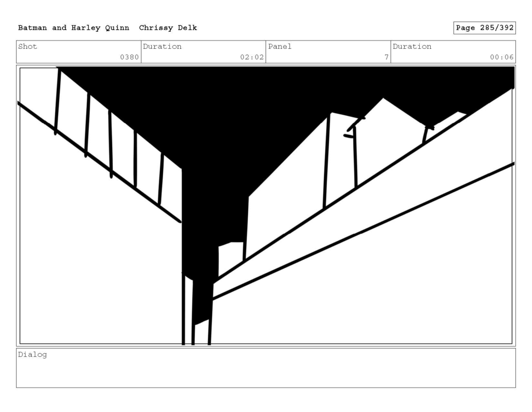Select the "Panel" header label

280,46
